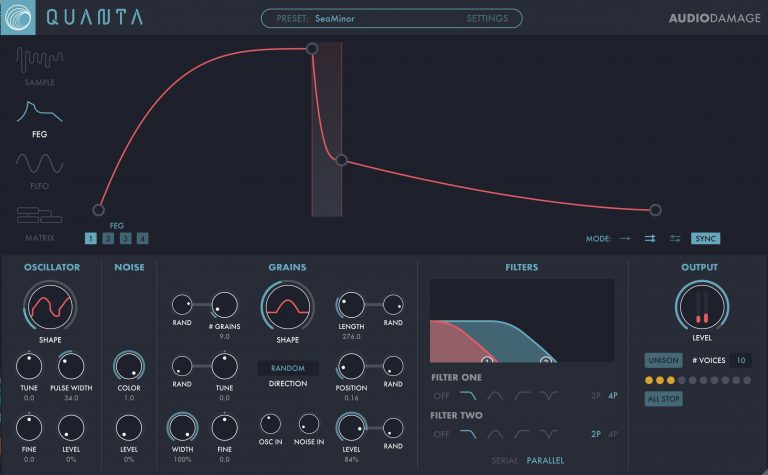
Task: Click the Oscillator Fine knob
Action: [29, 428]
